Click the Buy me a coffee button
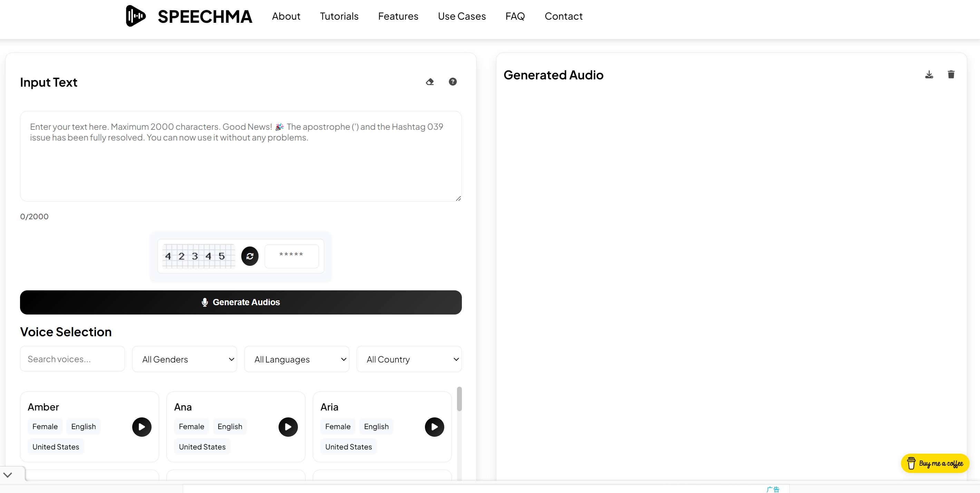This screenshot has height=493, width=980. point(935,463)
